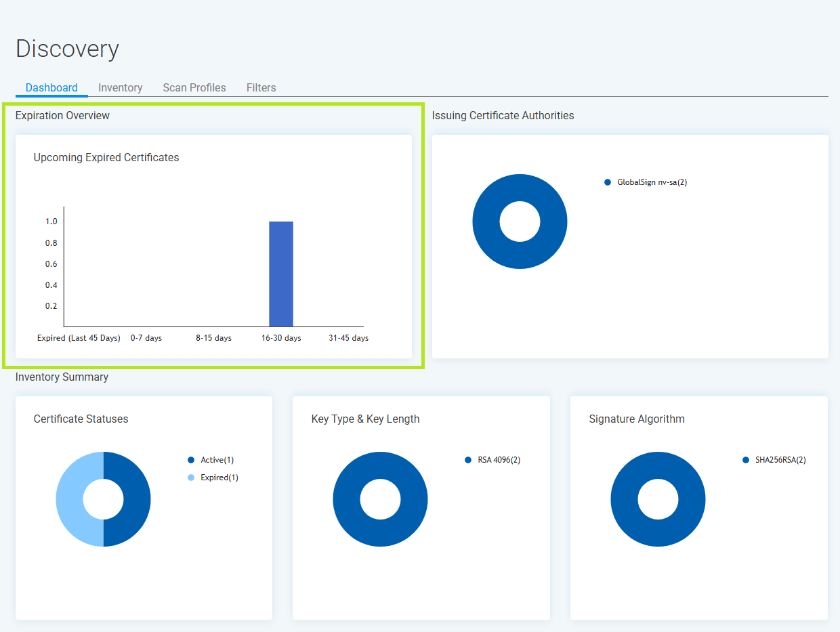Screen dimensions: 840x632
Task: Open the Dashboard tab
Action: (x=51, y=87)
